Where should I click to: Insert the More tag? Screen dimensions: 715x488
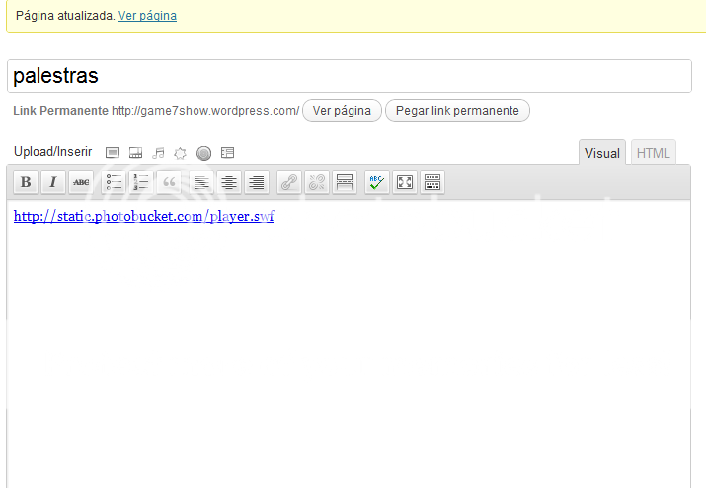[x=345, y=182]
